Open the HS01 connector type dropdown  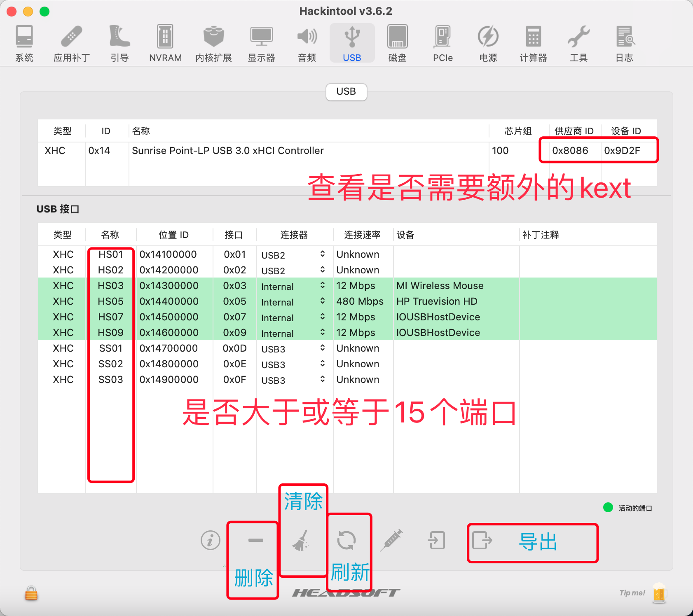pos(322,254)
